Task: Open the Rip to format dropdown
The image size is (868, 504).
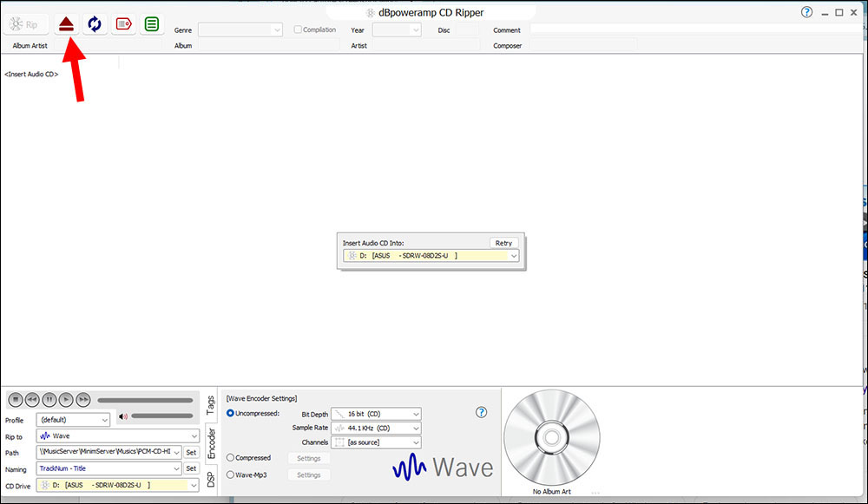Action: click(x=117, y=435)
